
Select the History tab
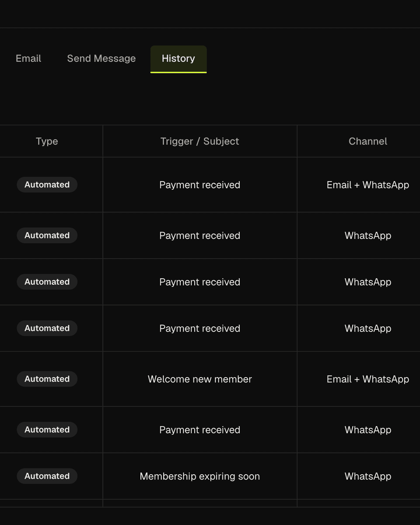178,59
